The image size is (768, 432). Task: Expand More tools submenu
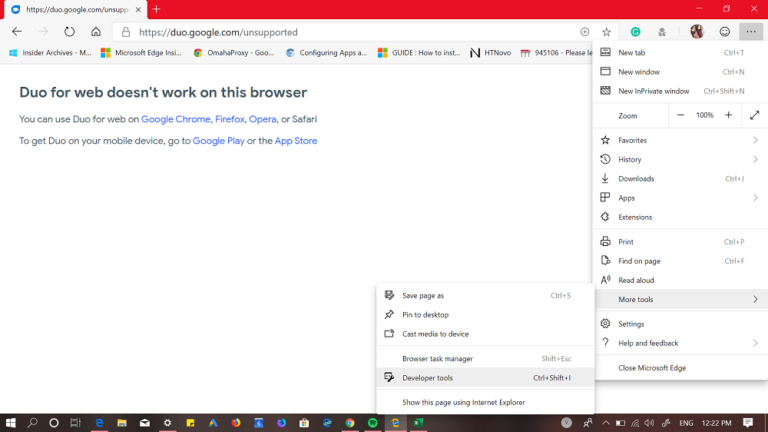pos(680,299)
